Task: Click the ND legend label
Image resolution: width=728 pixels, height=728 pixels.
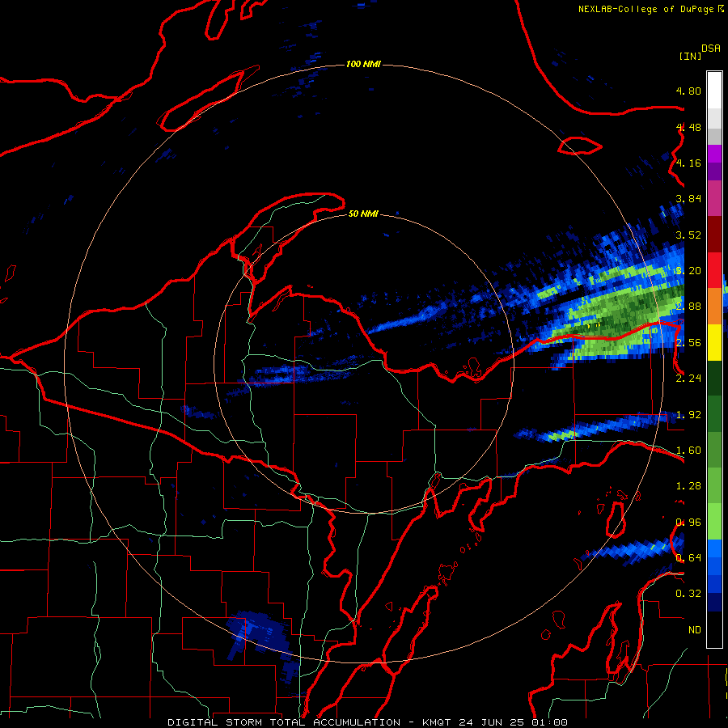Action: point(695,630)
